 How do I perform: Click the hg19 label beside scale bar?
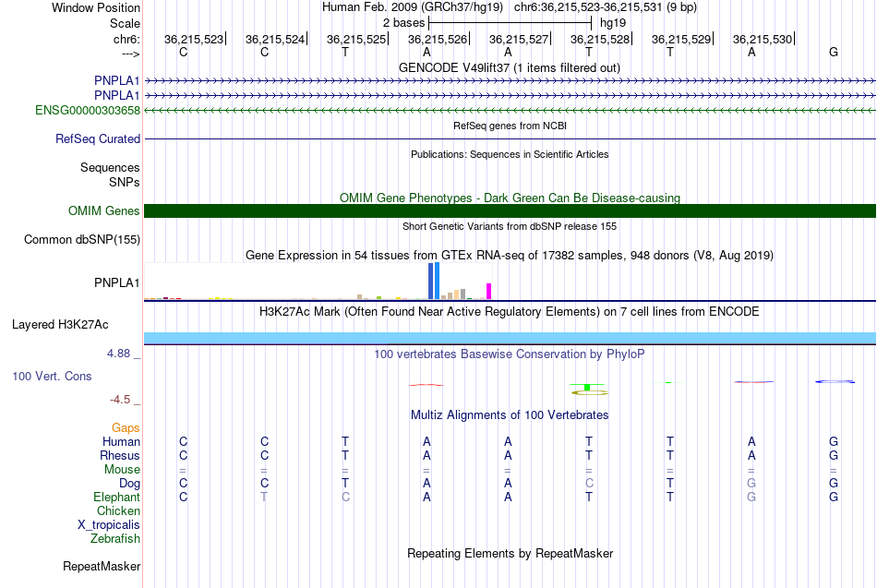coord(612,23)
